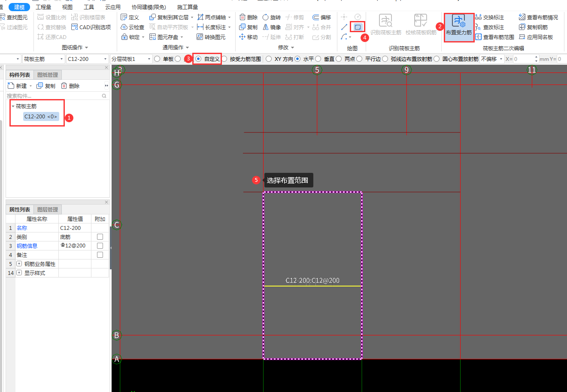Toggle 附加 checkbox for 钢筋信息 row
This screenshot has width=567, height=392.
point(100,246)
